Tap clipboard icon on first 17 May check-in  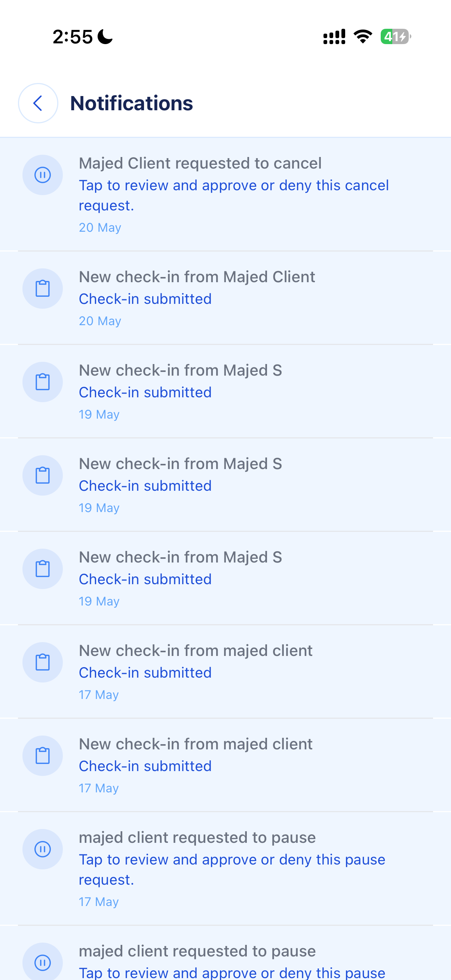click(43, 662)
